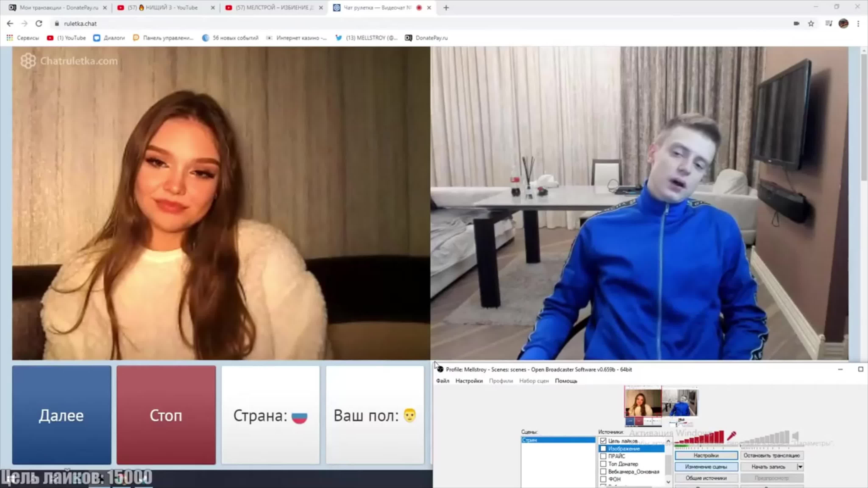Image resolution: width=868 pixels, height=488 pixels.
Task: Click the gray desktop speaker icon in OBS
Action: [x=795, y=436]
